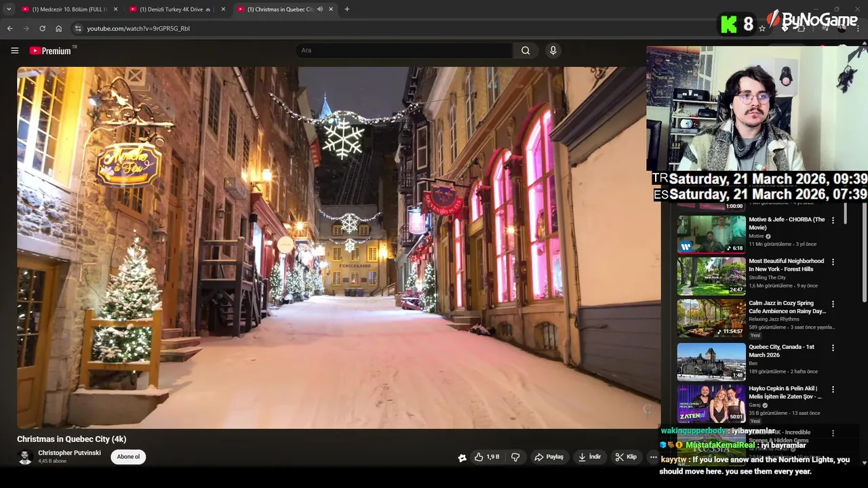The height and width of the screenshot is (488, 868).
Task: Open the YouTube hamburger guide menu
Action: coord(14,51)
